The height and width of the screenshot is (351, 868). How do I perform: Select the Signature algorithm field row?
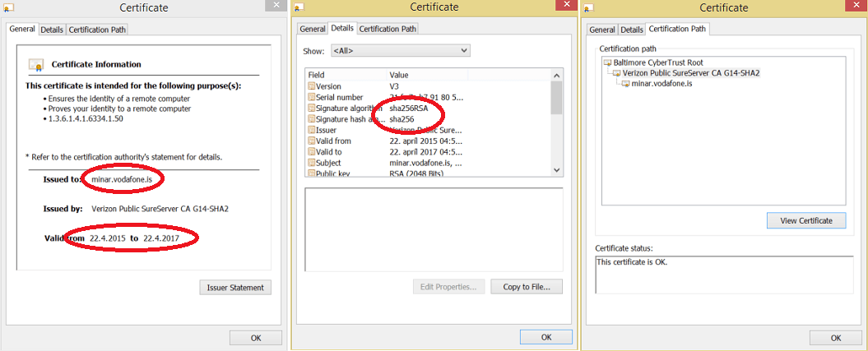click(x=429, y=109)
